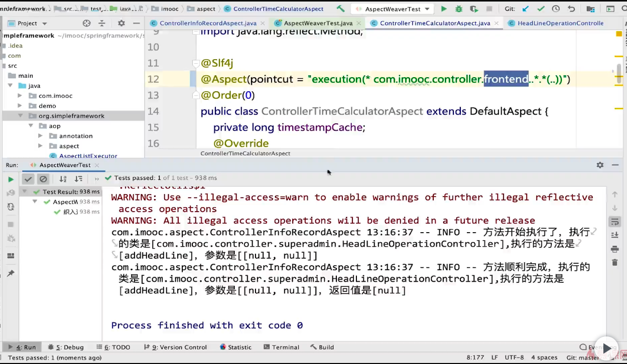Expand the aspect folder under aop
Screen dimensions: 627x364
click(40, 146)
